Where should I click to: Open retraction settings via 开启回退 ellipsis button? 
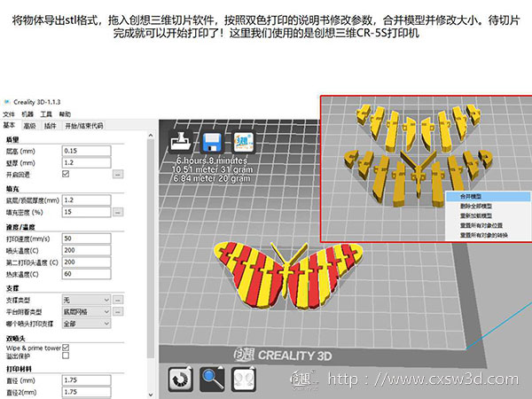[x=117, y=175]
